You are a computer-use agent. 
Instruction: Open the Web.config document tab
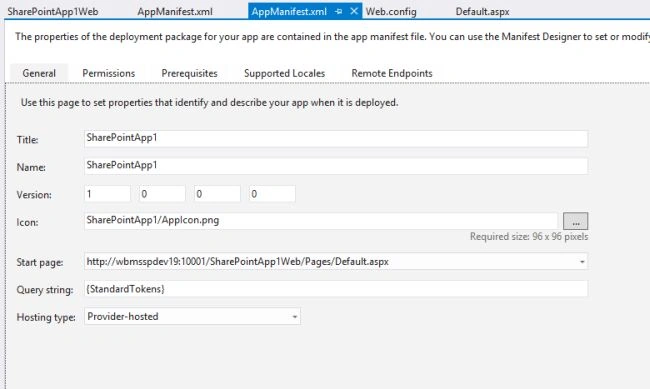(391, 11)
